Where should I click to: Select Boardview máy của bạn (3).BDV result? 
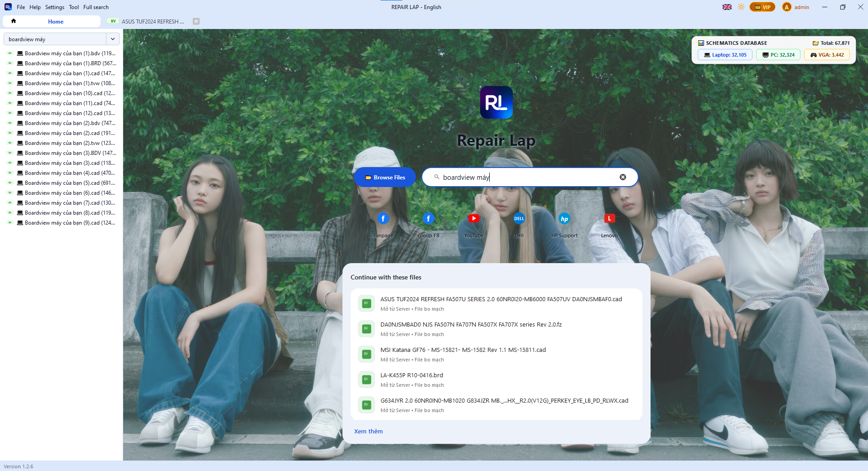coord(62,153)
